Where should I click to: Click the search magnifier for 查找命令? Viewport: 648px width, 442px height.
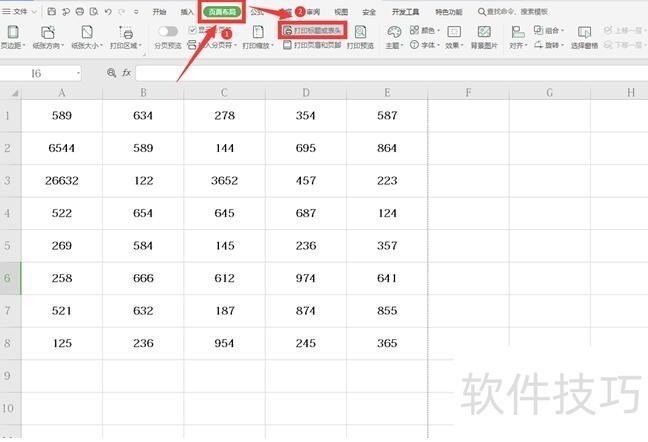coord(481,12)
